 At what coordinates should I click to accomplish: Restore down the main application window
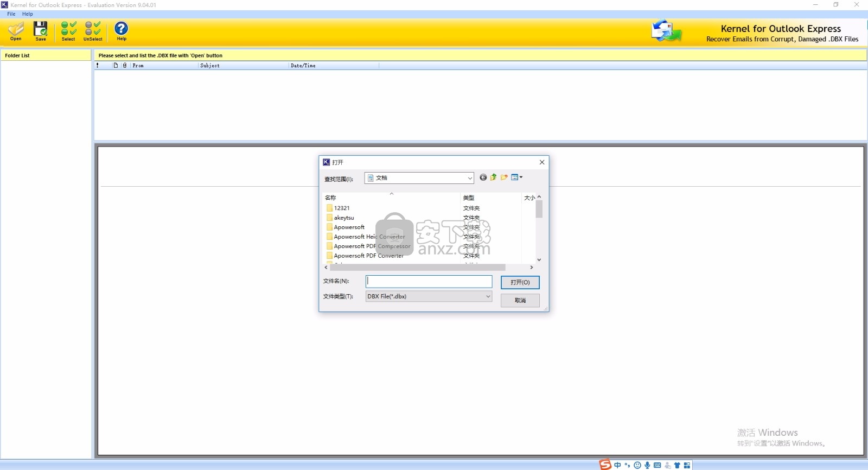coord(836,4)
